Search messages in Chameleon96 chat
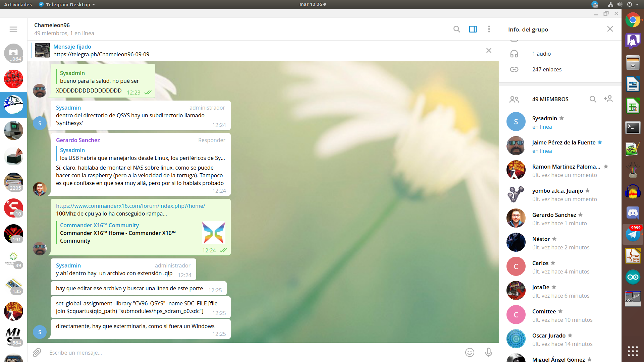Image resolution: width=644 pixels, height=362 pixels. pyautogui.click(x=457, y=29)
